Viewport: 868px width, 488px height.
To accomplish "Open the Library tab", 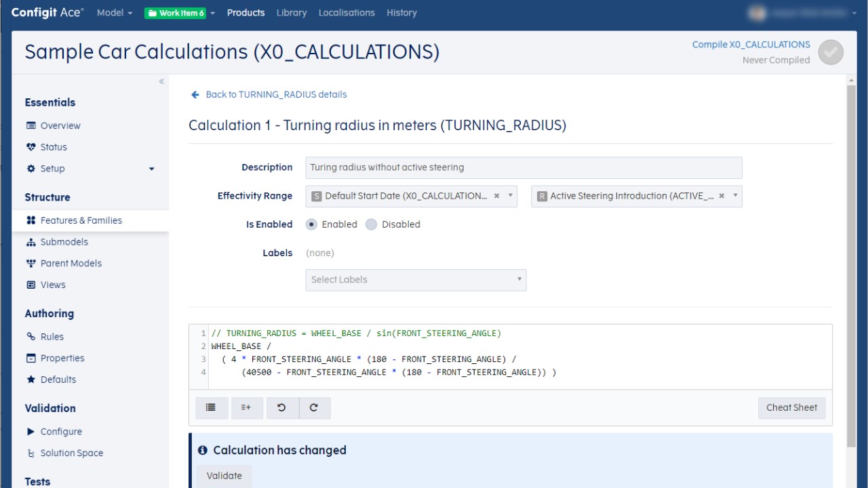I will 292,13.
